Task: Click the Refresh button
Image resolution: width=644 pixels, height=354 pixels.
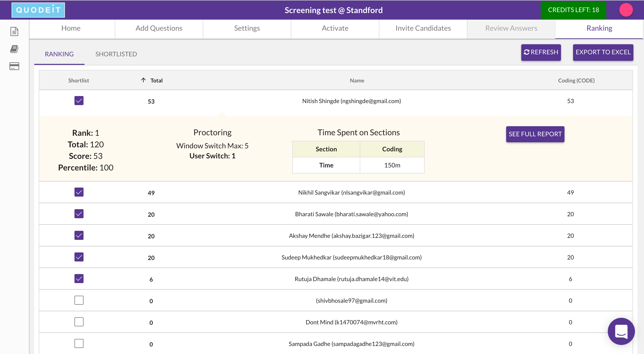Action: [x=541, y=52]
